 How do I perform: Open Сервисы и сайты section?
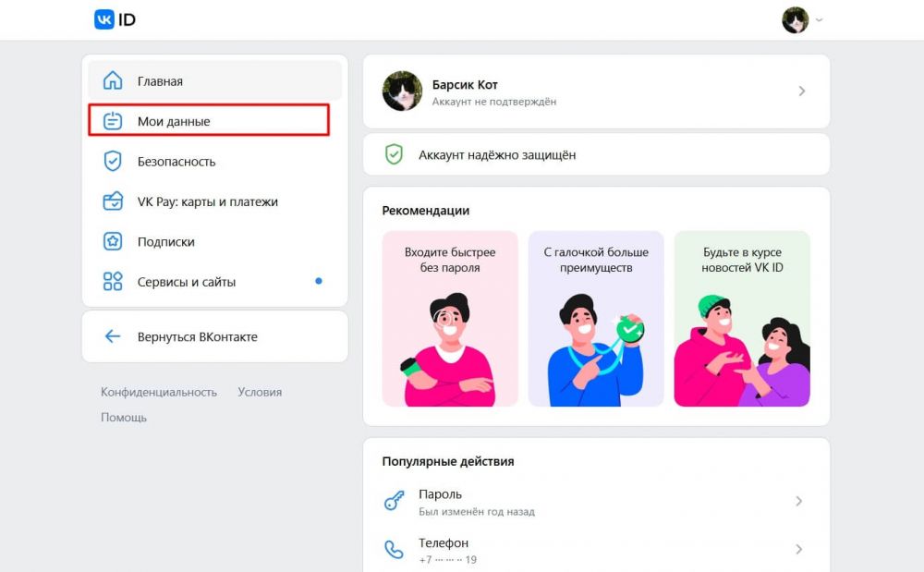tap(214, 281)
